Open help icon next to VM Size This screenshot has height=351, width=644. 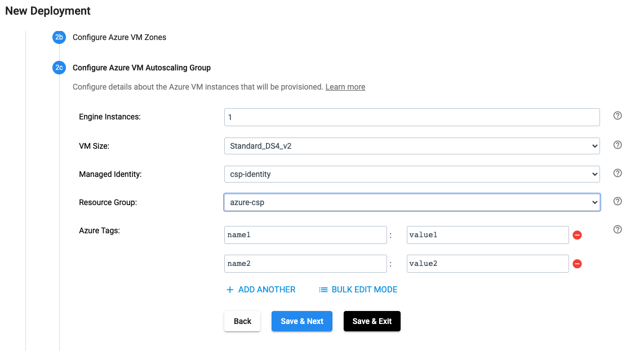coord(618,145)
